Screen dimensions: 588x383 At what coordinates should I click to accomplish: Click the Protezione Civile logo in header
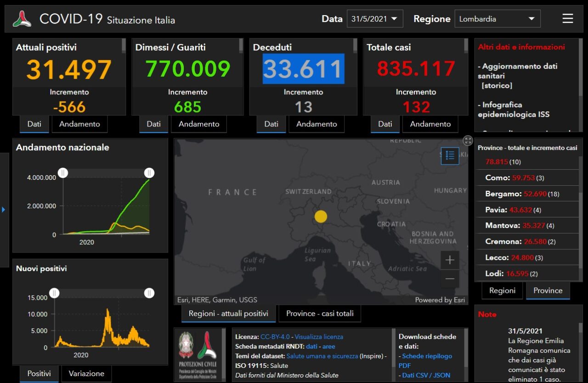pyautogui.click(x=22, y=19)
